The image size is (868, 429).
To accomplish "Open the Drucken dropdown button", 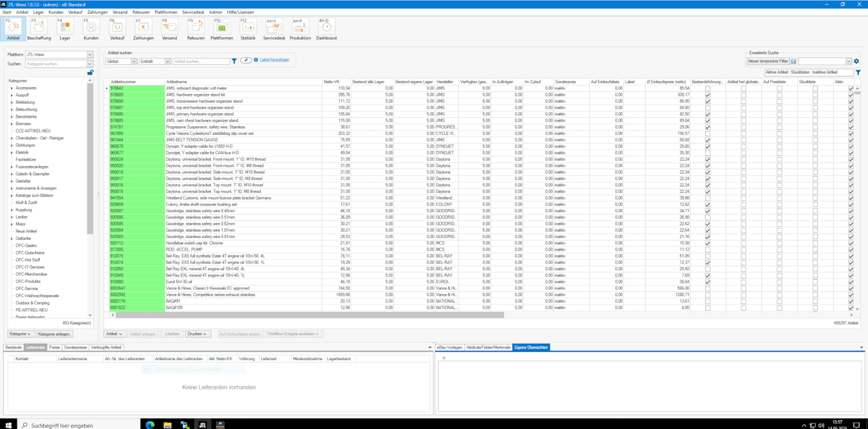I will pyautogui.click(x=197, y=334).
